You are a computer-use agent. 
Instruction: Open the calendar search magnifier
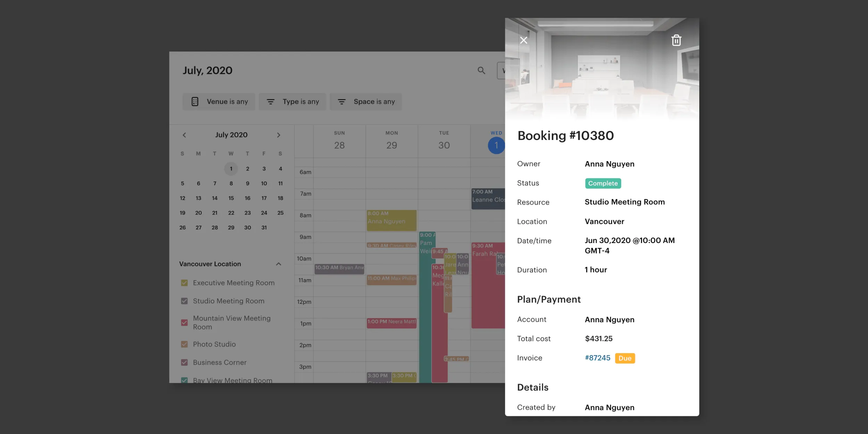(x=481, y=70)
